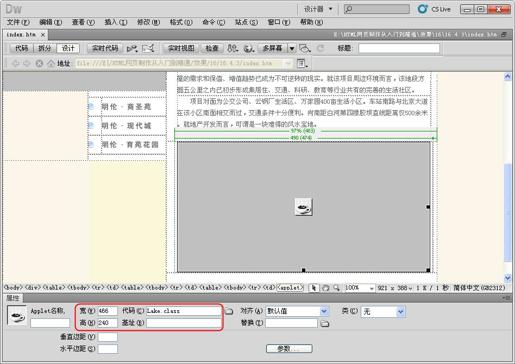
Task: Open the 修改(M) menu
Action: pos(148,22)
